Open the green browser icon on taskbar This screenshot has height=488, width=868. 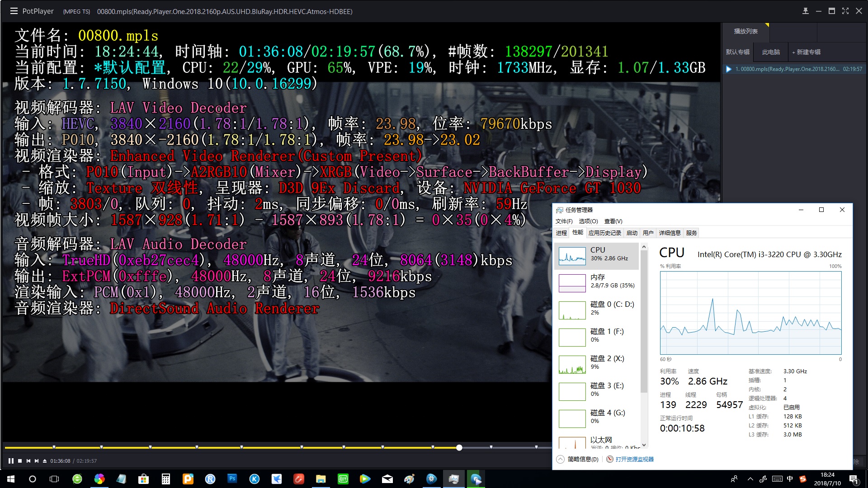[x=77, y=479]
